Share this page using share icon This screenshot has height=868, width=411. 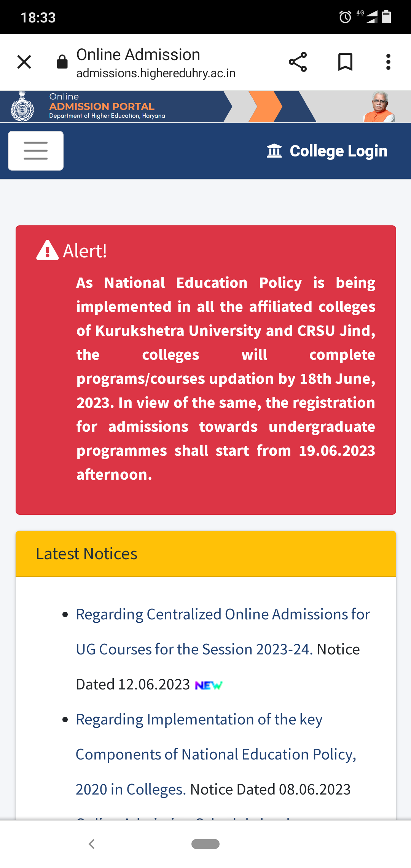298,62
